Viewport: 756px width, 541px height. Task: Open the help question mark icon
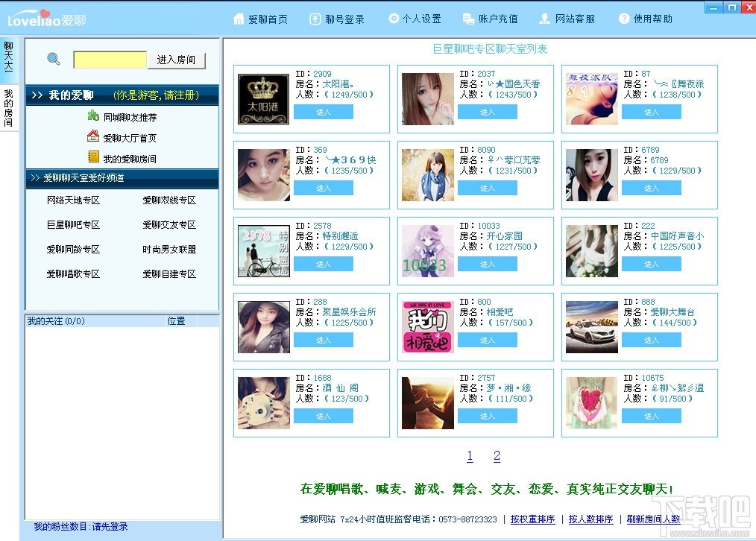point(624,19)
